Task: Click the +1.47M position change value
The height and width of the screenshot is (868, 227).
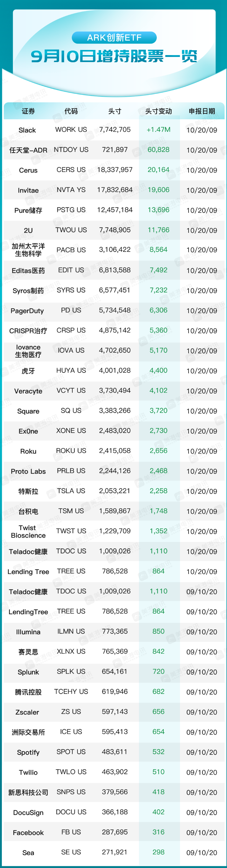Action: [x=159, y=130]
